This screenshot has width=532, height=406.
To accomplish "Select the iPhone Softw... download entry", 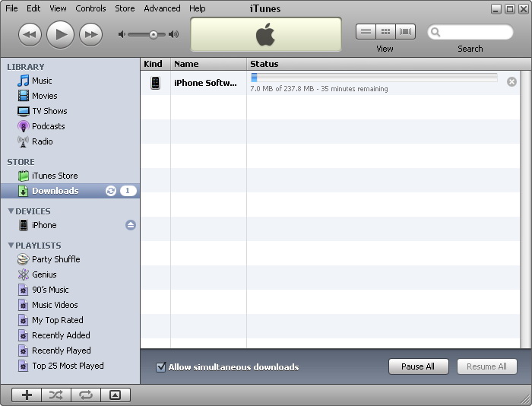I will coord(205,83).
